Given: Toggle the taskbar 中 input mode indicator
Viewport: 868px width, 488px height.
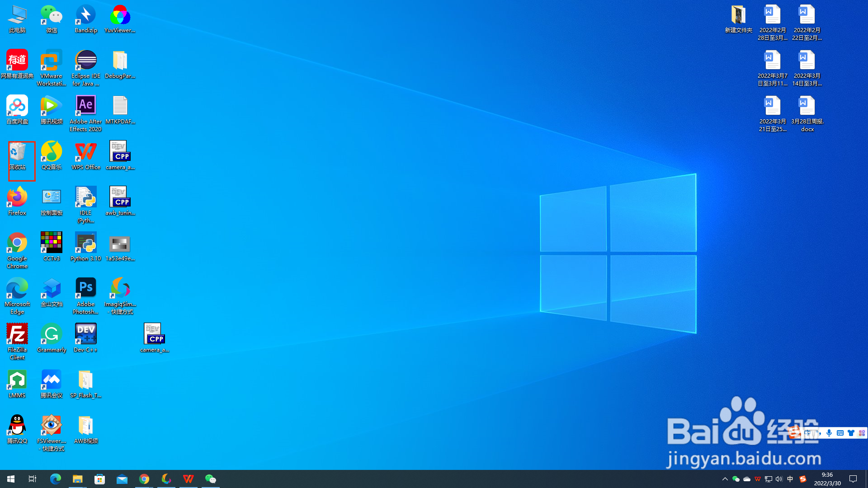Looking at the screenshot, I should click(x=790, y=479).
